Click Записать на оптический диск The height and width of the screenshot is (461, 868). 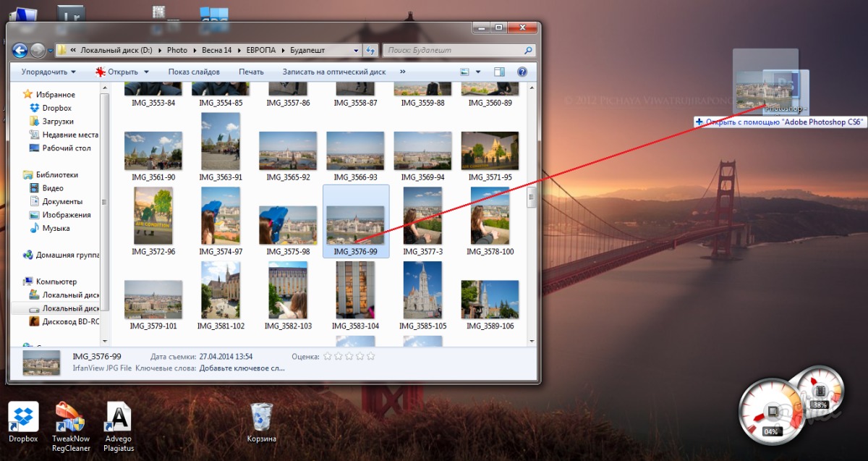334,72
